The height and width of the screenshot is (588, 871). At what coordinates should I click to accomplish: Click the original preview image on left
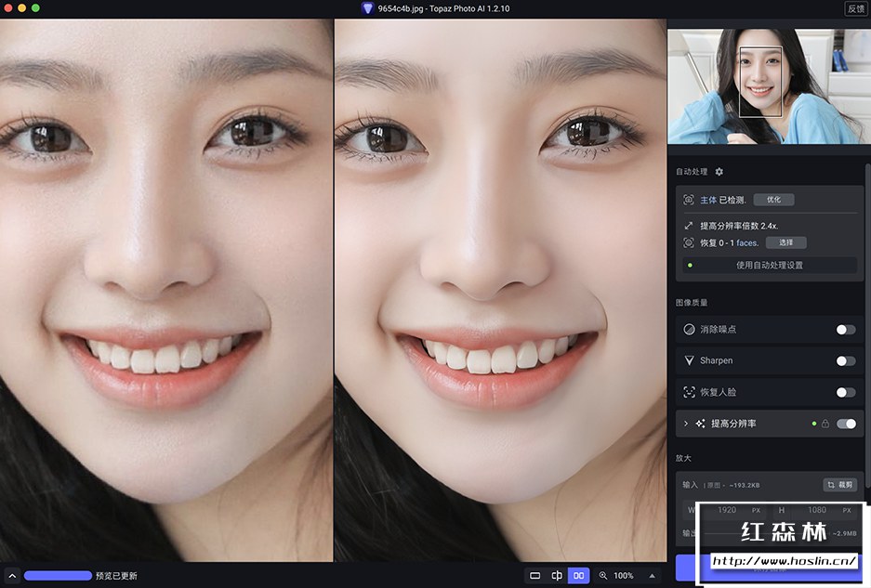[x=166, y=291]
